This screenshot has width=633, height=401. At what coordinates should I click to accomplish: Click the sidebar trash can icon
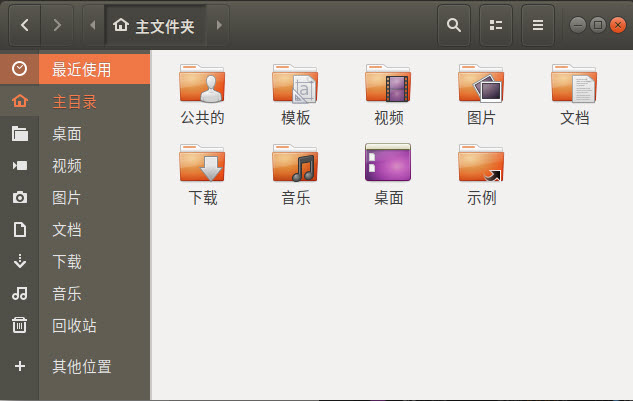[19, 325]
